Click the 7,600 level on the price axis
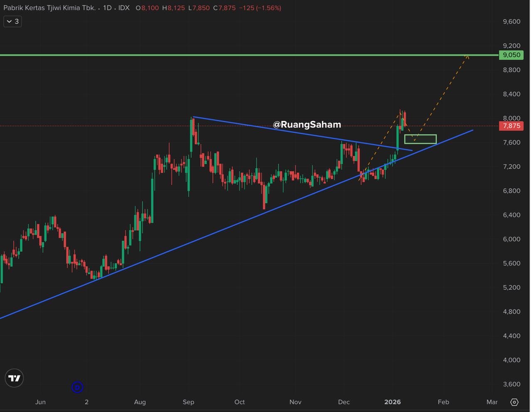Image resolution: width=532 pixels, height=412 pixels. point(512,142)
